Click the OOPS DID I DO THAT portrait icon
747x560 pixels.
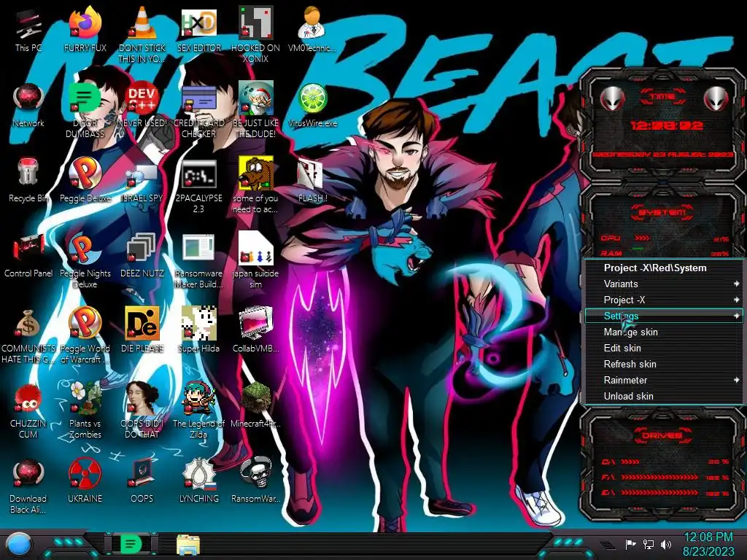pyautogui.click(x=142, y=399)
